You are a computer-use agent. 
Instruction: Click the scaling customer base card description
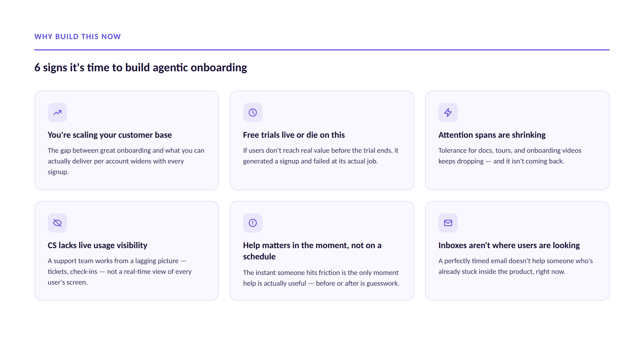click(126, 161)
